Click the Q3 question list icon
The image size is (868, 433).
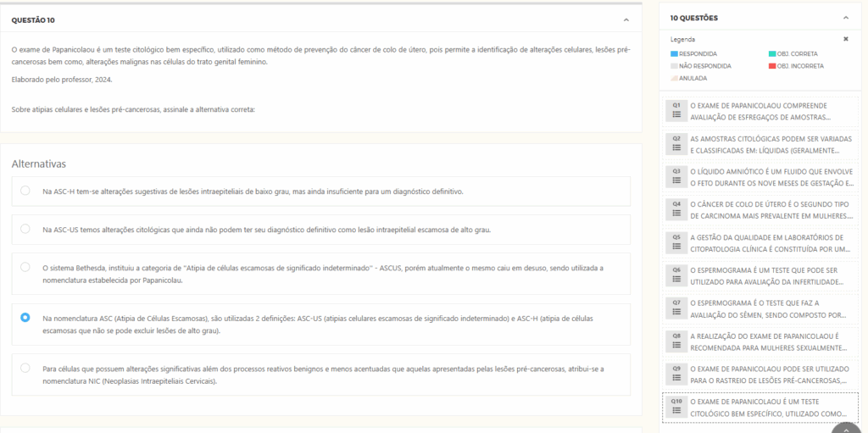pyautogui.click(x=676, y=176)
